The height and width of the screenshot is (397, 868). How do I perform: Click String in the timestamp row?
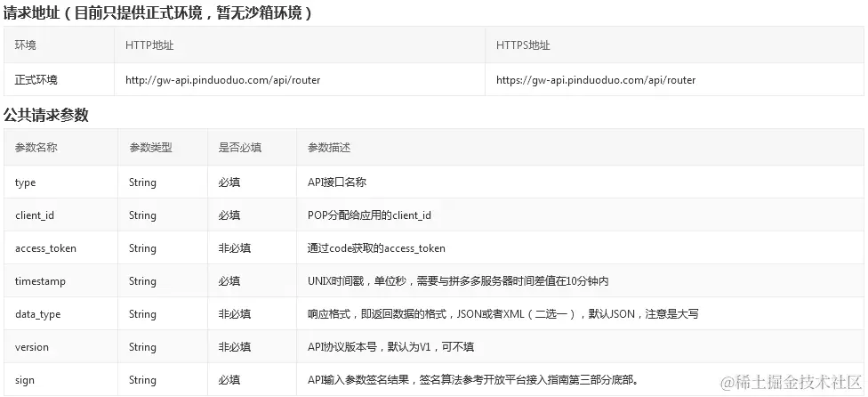[143, 280]
